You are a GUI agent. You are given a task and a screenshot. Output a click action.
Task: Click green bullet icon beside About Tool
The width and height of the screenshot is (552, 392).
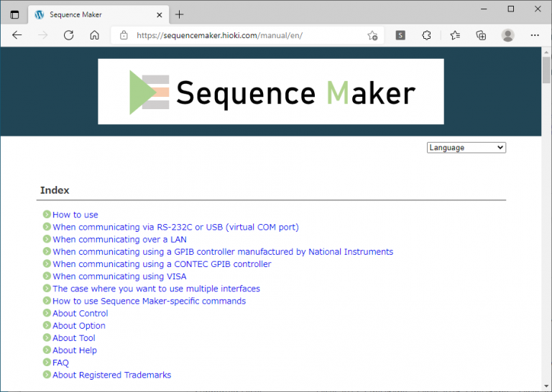47,337
